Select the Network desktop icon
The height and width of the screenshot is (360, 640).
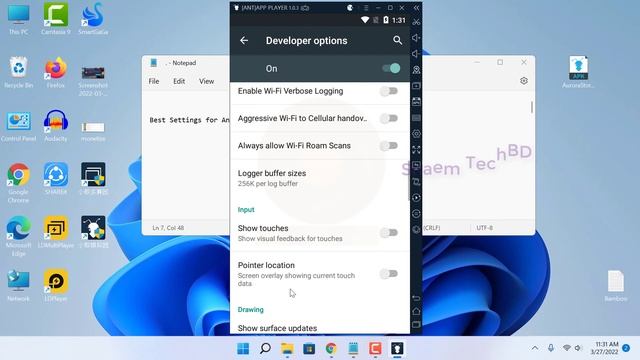(18, 285)
